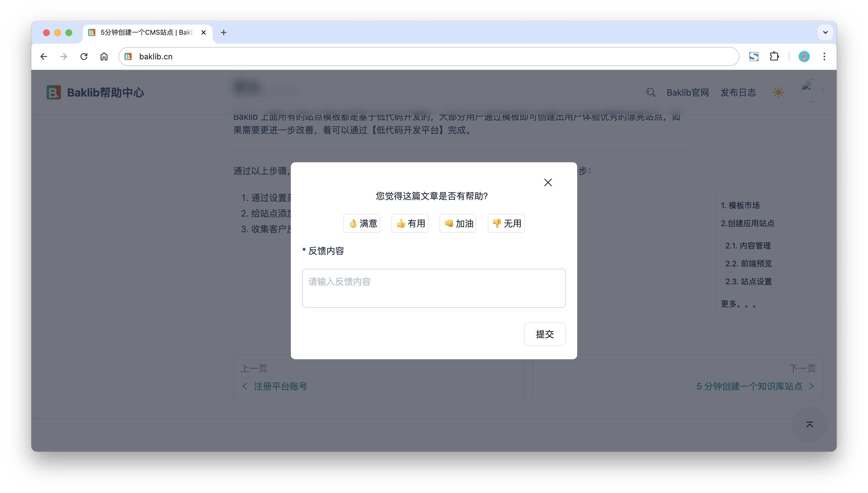Click the macOS yellow minimize button
Image resolution: width=868 pixels, height=493 pixels.
click(58, 32)
